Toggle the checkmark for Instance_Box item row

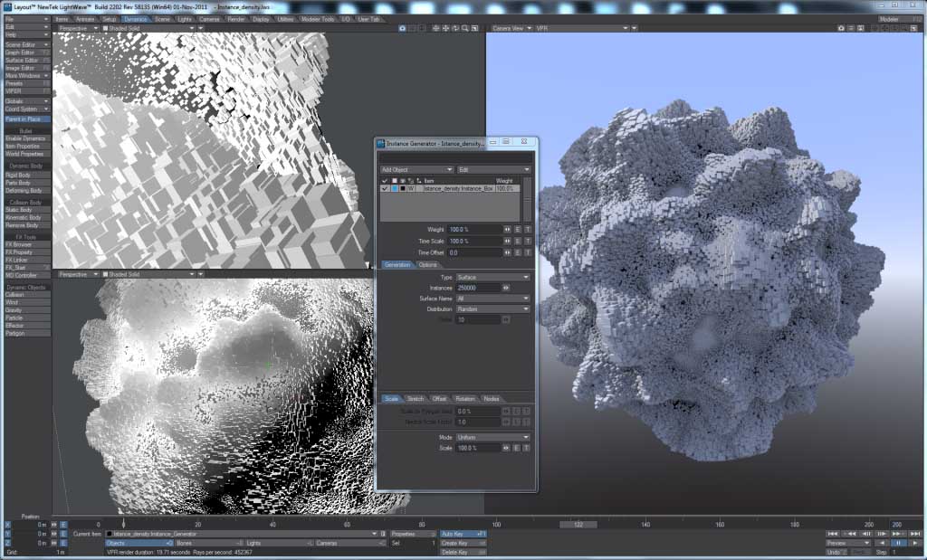pos(385,188)
